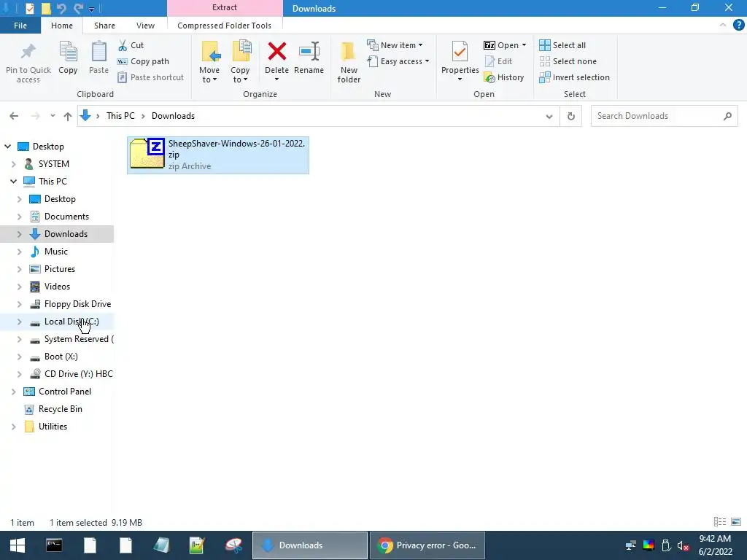Click Invert selection in ribbon
747x560 pixels.
pos(575,77)
